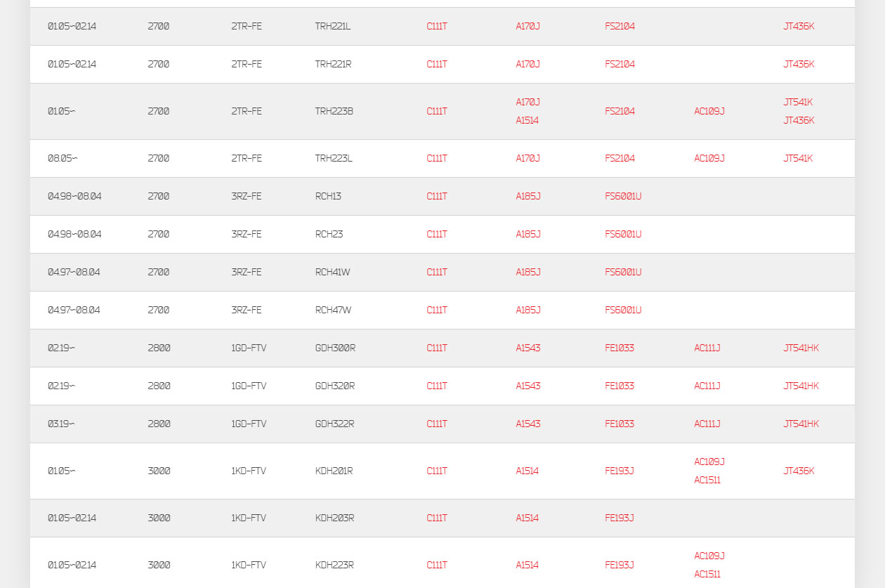Select the GDH300R model row cell

pos(336,348)
